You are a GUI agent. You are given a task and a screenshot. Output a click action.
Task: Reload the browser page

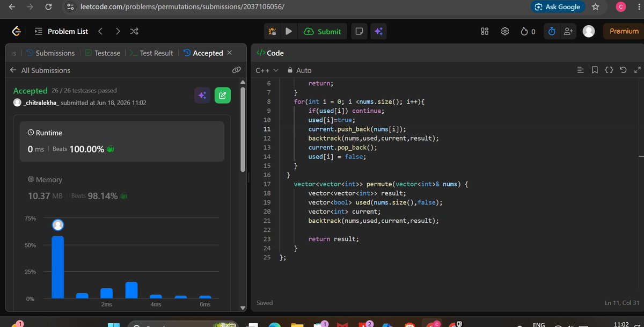[x=48, y=6]
